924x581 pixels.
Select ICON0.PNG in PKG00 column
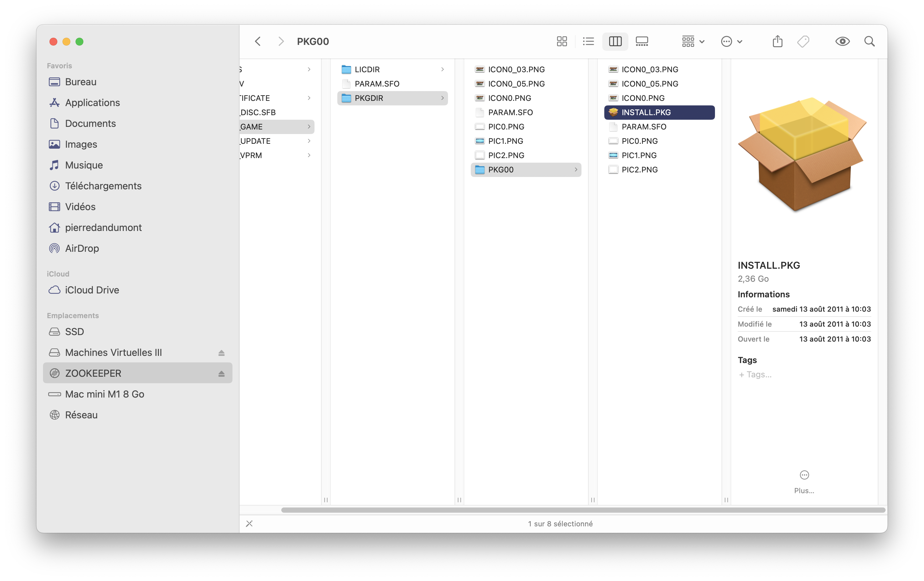tap(659, 98)
